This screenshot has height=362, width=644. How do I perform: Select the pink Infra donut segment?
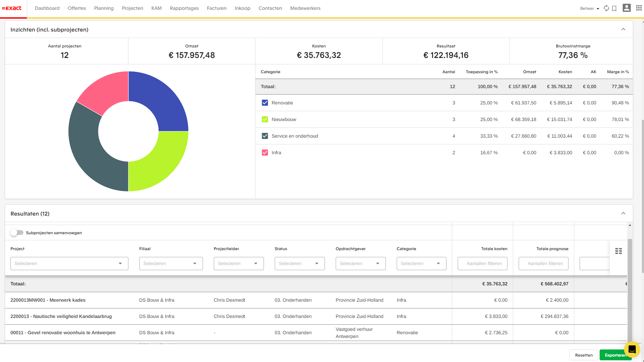(106, 92)
